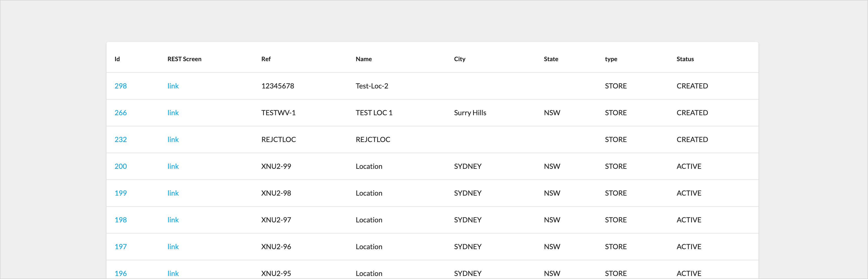868x279 pixels.
Task: Click REST Screen link for XNU2-96
Action: pos(173,247)
